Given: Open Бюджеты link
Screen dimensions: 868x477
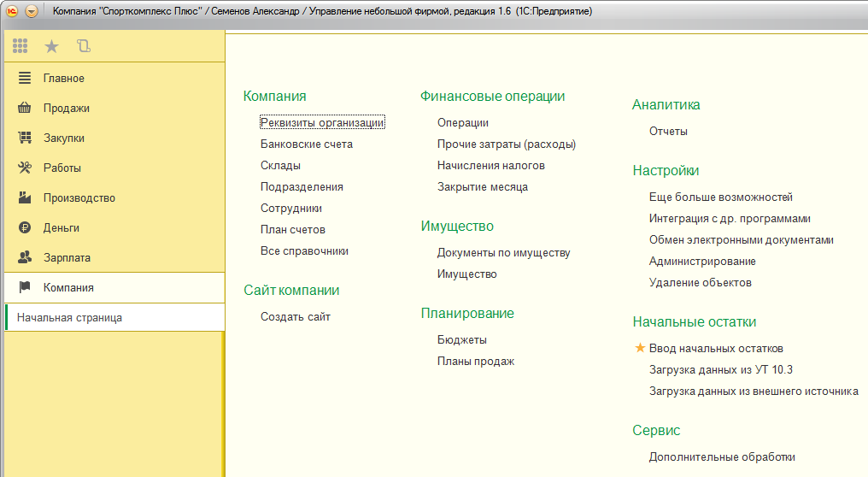Looking at the screenshot, I should tap(462, 339).
